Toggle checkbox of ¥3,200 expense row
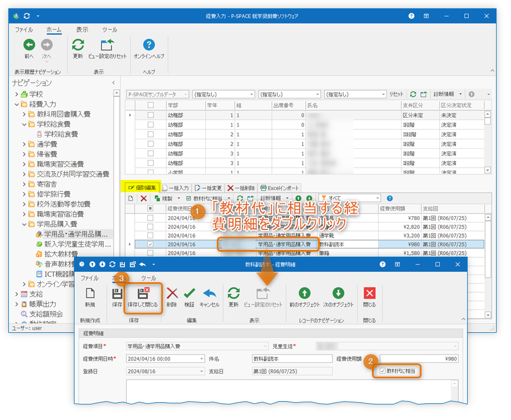The image size is (511, 420). [x=150, y=236]
